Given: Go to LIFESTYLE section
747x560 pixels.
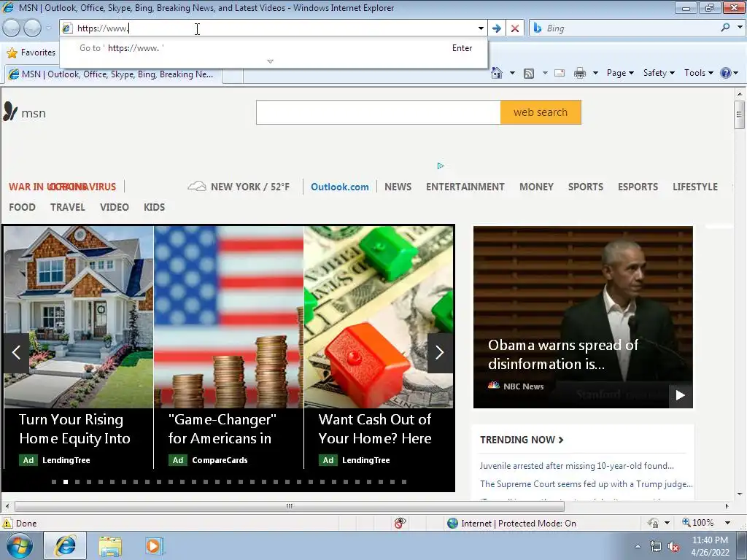Looking at the screenshot, I should (695, 187).
